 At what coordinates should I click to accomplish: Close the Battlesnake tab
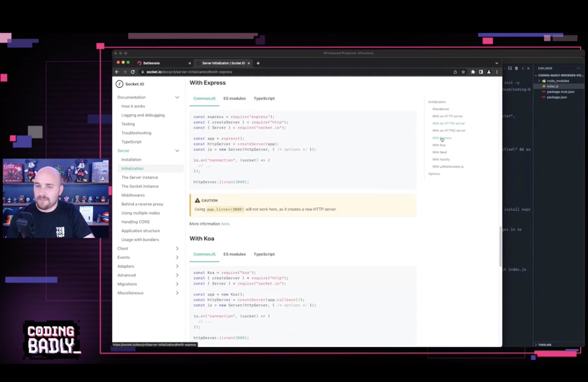click(x=190, y=63)
